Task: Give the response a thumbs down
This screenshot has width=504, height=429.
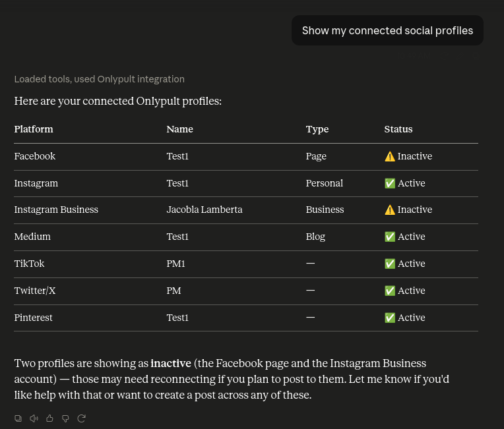Action: [x=65, y=418]
